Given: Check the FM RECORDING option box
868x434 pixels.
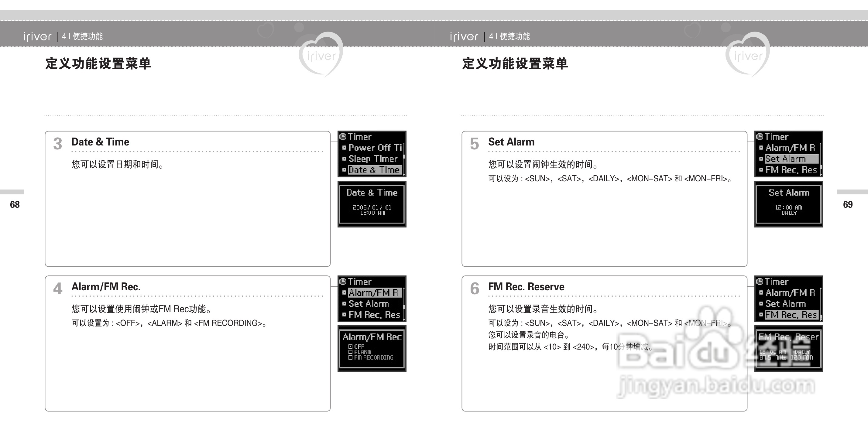Looking at the screenshot, I should pyautogui.click(x=350, y=357).
